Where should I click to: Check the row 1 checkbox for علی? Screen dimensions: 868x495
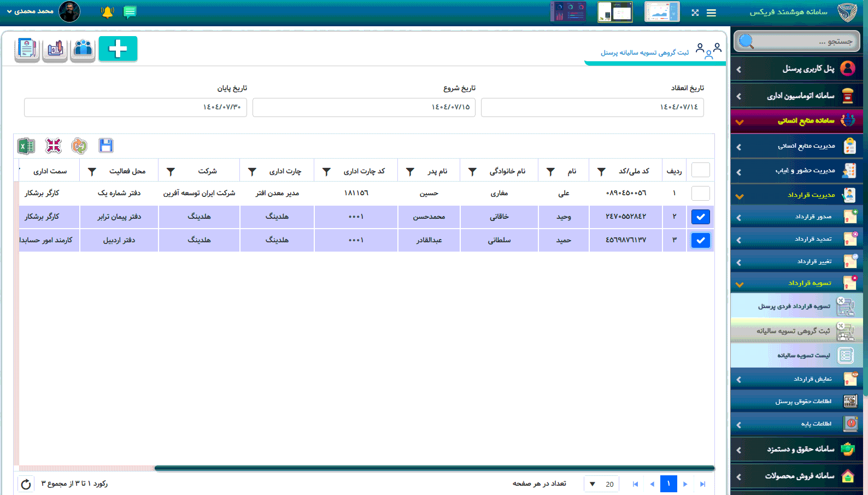coord(700,193)
